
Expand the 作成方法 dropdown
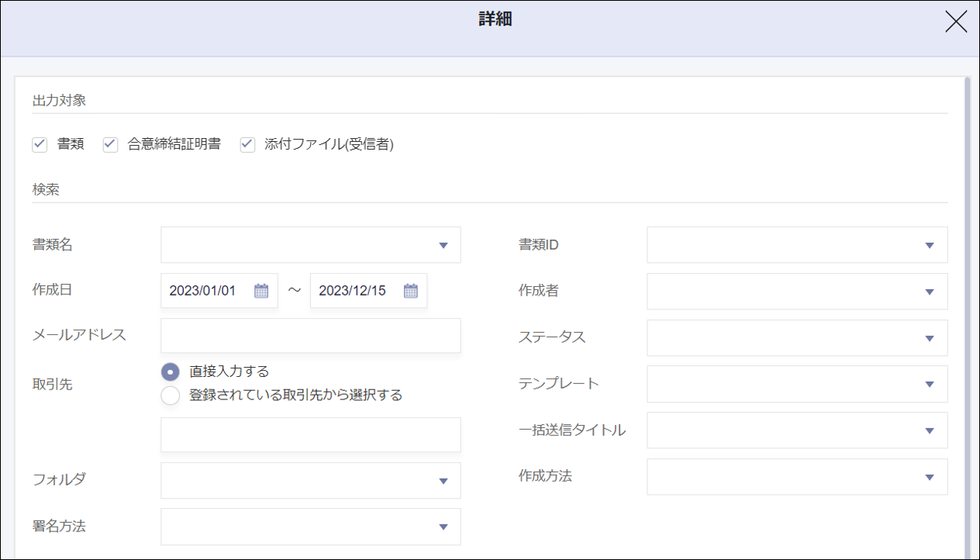click(929, 477)
